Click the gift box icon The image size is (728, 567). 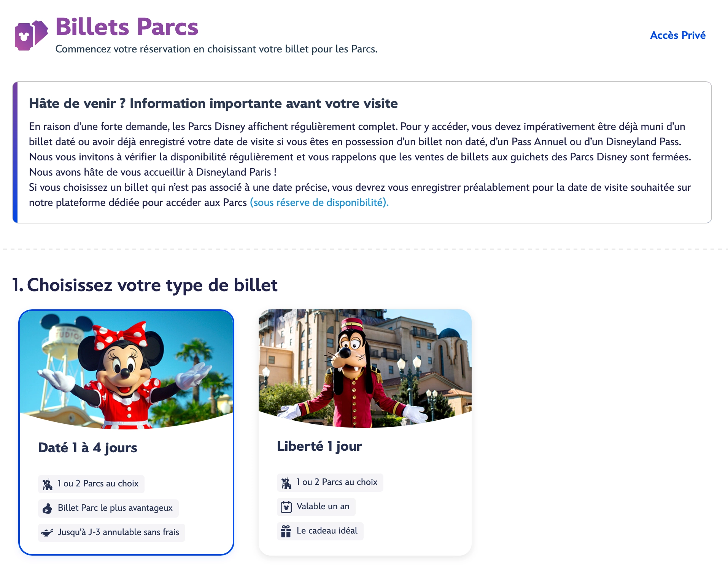pyautogui.click(x=286, y=531)
